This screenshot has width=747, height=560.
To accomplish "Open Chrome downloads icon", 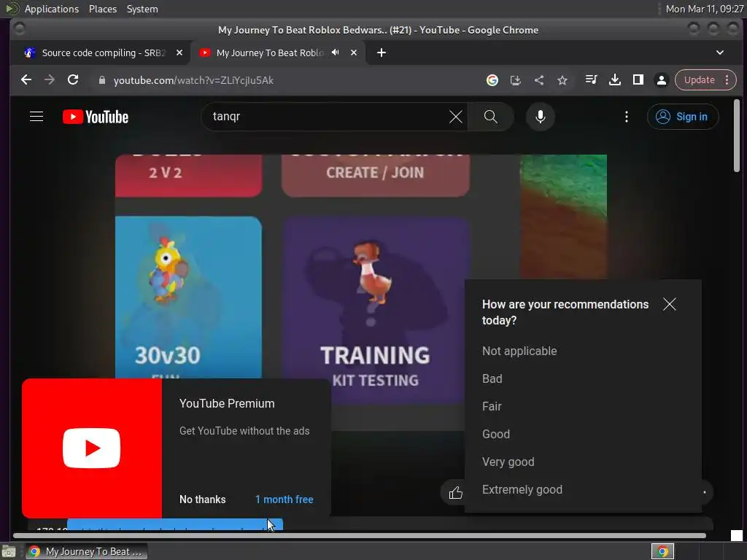I will [614, 80].
